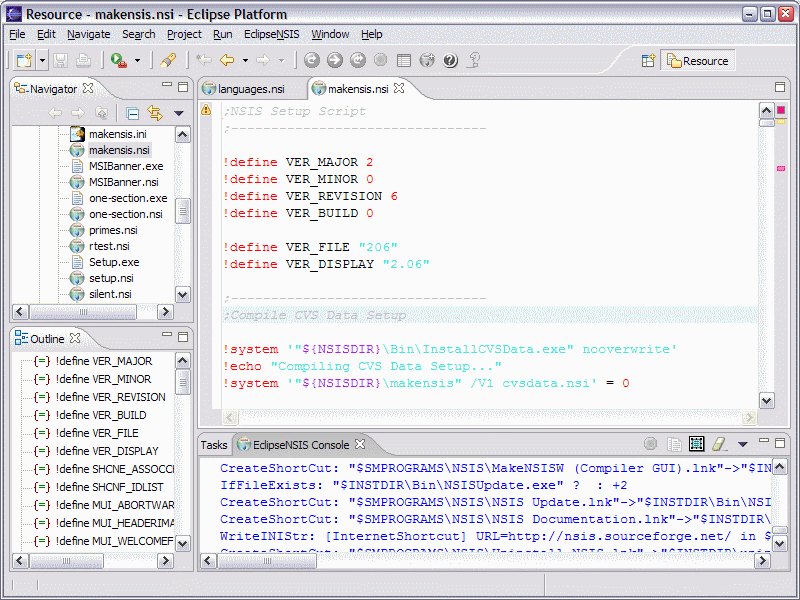
Task: Click the yellow Back arrow in toolbar
Action: pyautogui.click(x=227, y=61)
